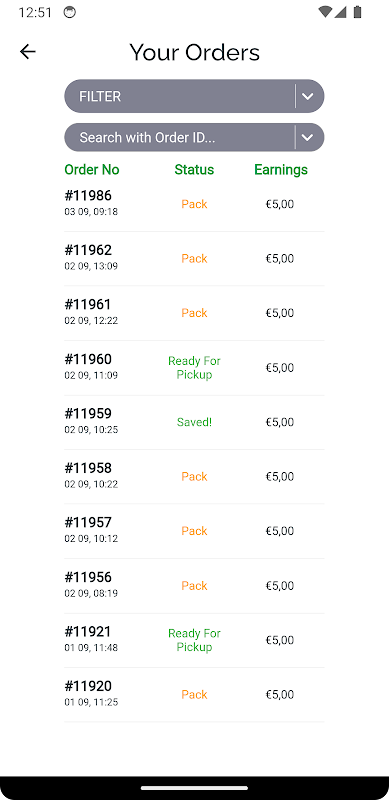The height and width of the screenshot is (800, 389).
Task: Open order #11956 details
Action: (194, 586)
